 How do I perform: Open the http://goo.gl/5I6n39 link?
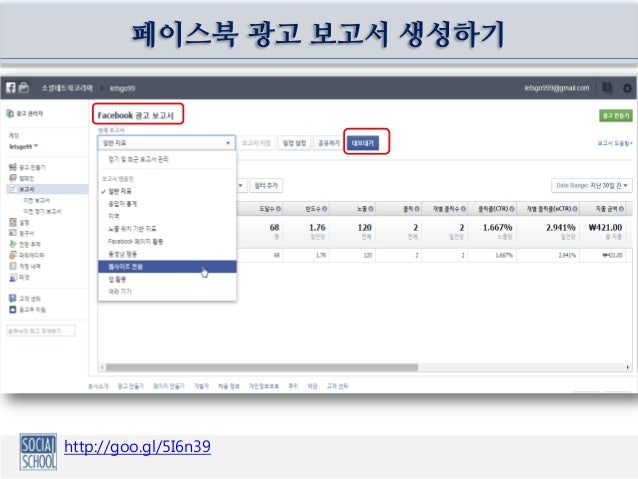(x=137, y=447)
